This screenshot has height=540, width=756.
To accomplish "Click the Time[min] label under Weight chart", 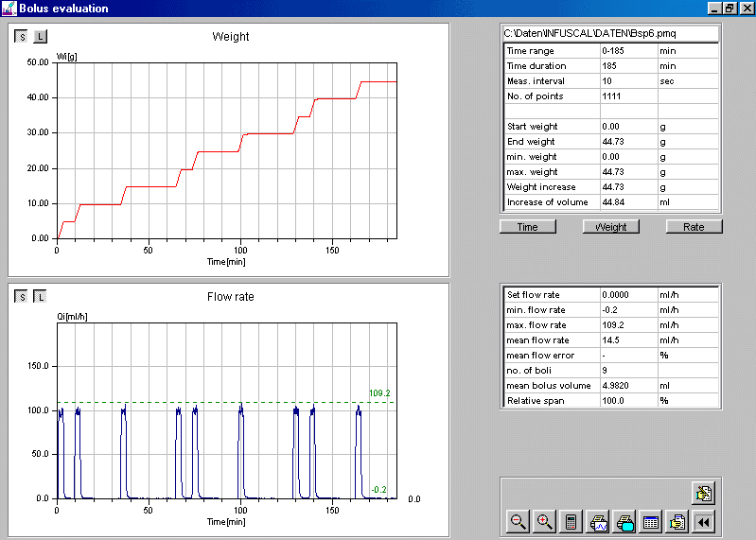I will click(x=226, y=262).
